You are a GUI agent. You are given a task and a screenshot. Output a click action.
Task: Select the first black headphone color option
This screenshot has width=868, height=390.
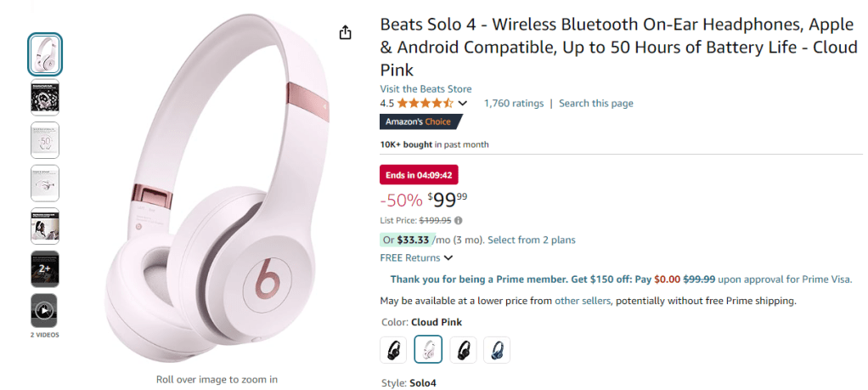click(x=394, y=349)
